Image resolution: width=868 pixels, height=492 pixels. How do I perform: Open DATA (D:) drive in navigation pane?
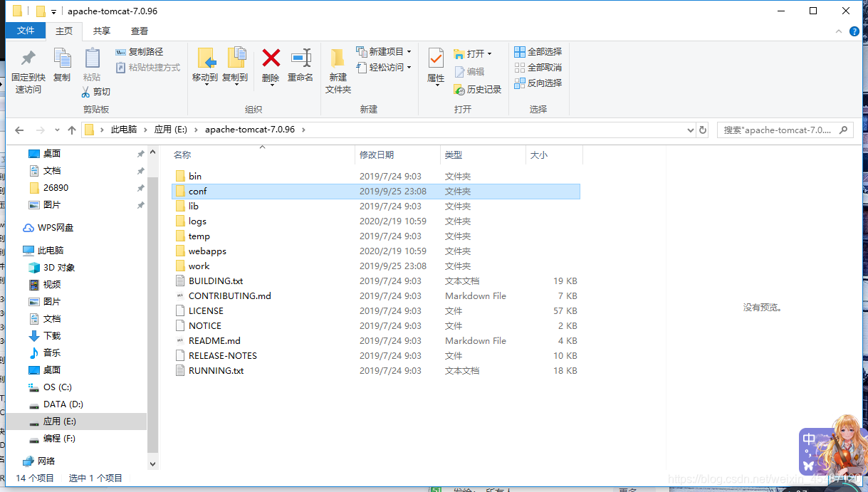(x=63, y=404)
